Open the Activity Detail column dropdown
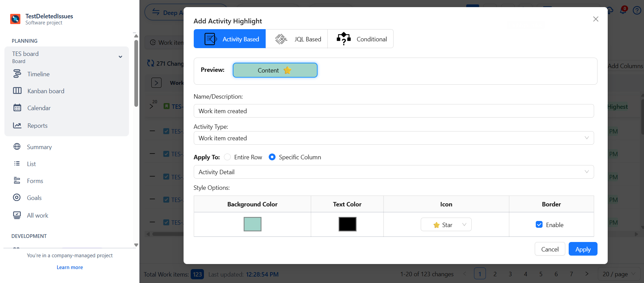 coord(393,172)
